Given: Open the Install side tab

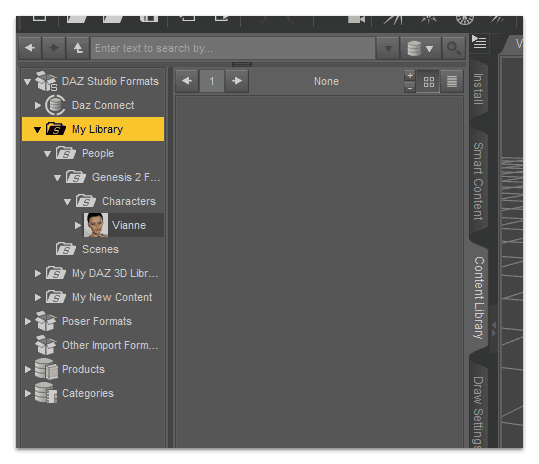Looking at the screenshot, I should [478, 89].
